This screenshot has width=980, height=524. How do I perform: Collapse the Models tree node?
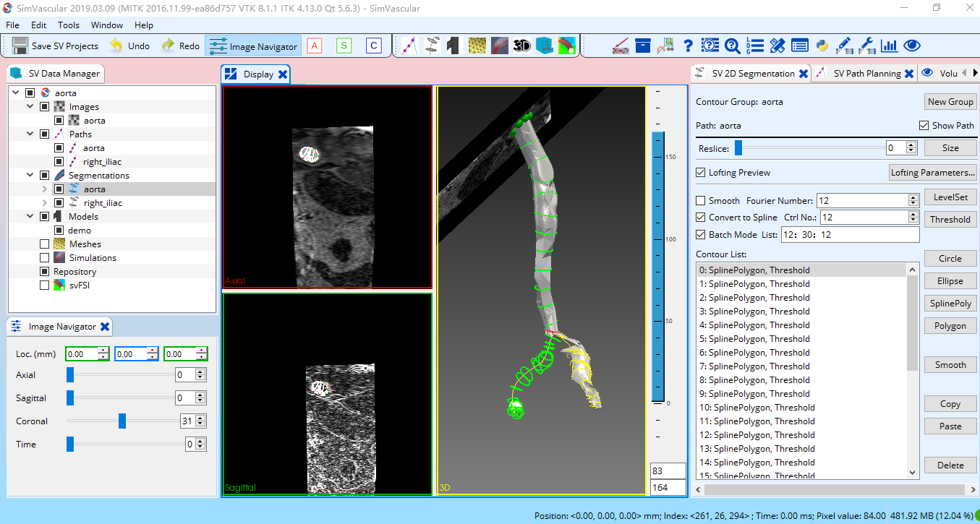click(30, 217)
